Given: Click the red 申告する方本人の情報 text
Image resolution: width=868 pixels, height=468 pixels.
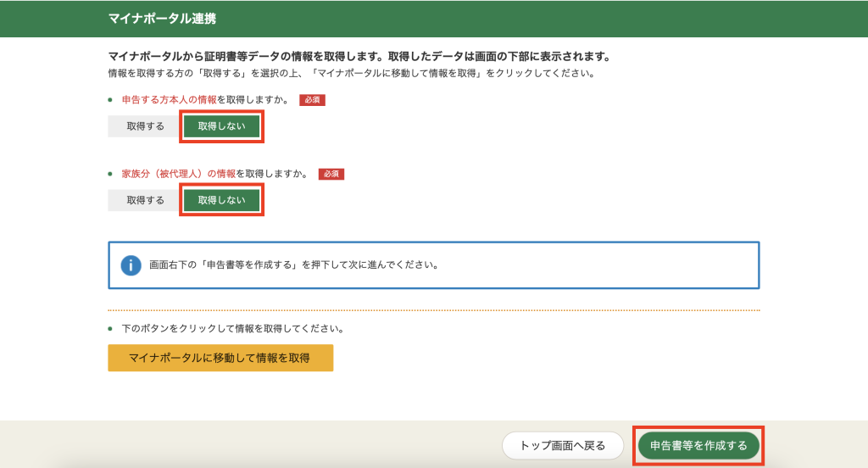Looking at the screenshot, I should coord(169,100).
